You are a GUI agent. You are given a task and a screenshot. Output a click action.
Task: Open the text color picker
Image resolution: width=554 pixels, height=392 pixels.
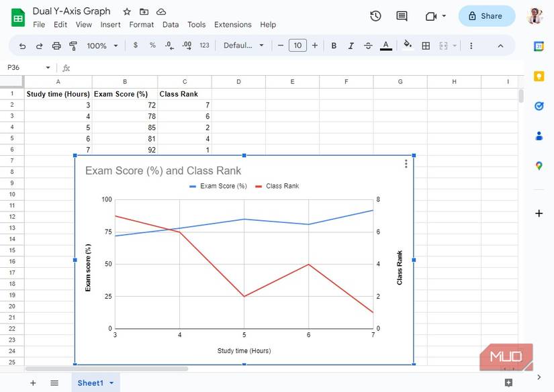tap(385, 46)
